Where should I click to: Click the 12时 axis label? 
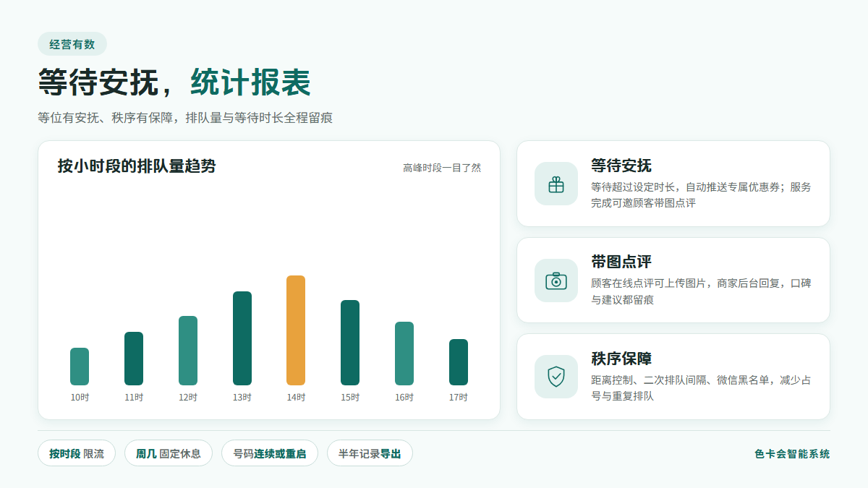tap(188, 398)
